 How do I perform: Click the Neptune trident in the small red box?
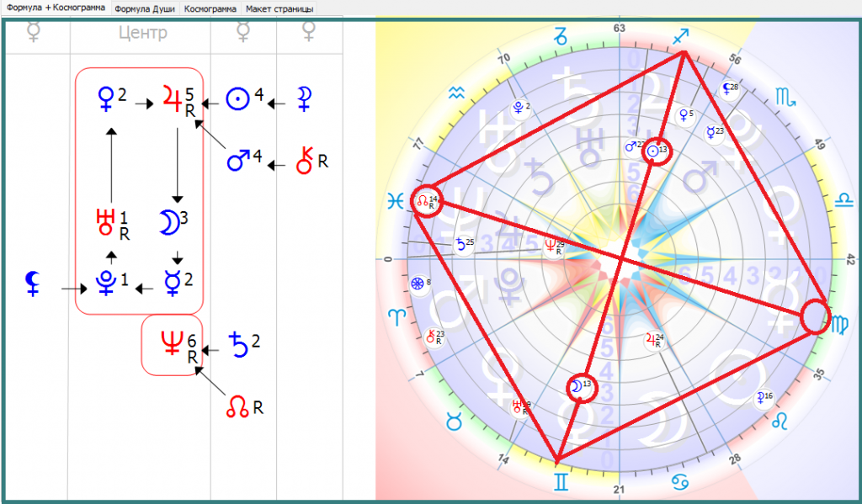169,343
